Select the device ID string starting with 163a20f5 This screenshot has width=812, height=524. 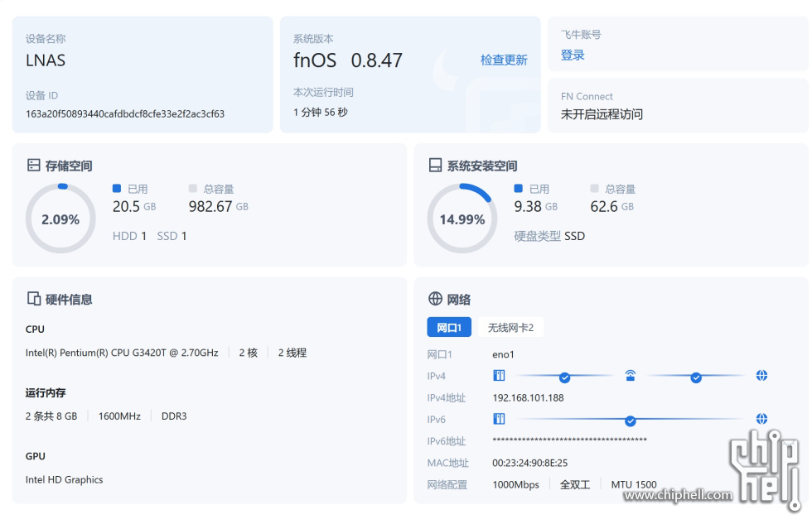[125, 113]
